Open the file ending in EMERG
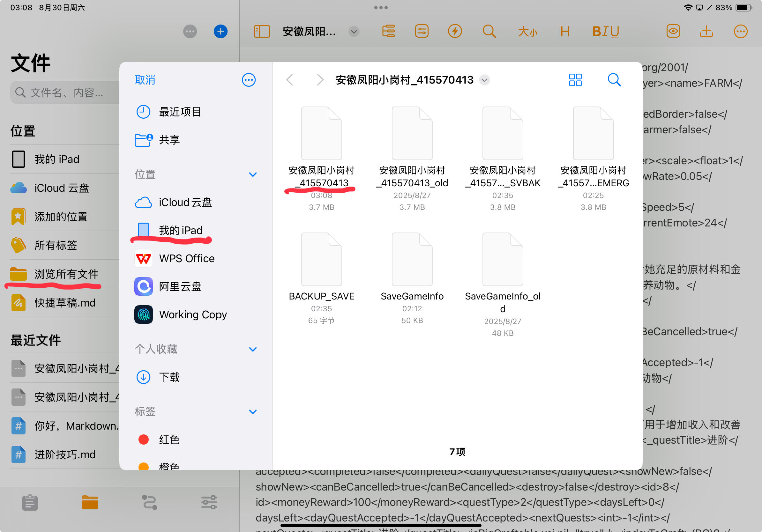The image size is (762, 532). [x=593, y=159]
